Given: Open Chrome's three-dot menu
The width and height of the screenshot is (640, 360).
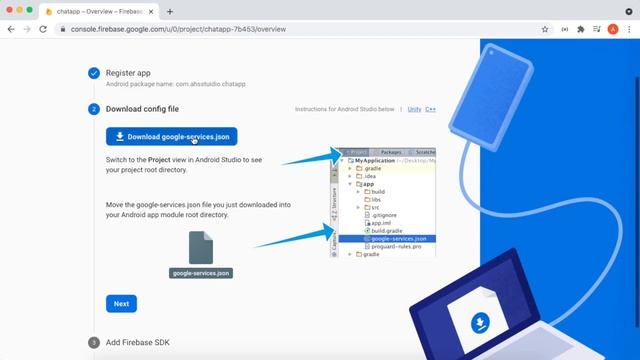Looking at the screenshot, I should coord(629,29).
